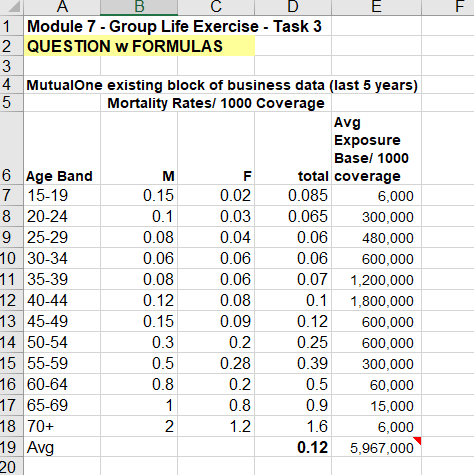
Task: Click exposure value 1,800,000
Action: coord(376,300)
